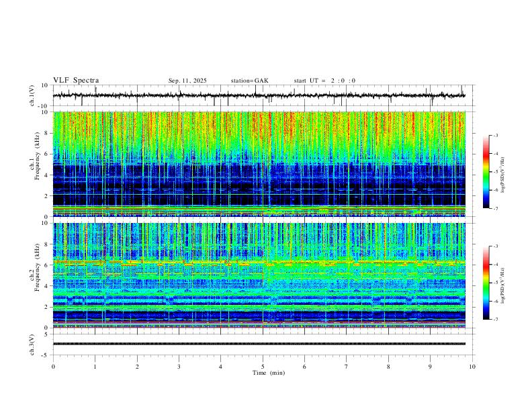Click the ch.1 PSD color scale bar
532x411 pixels.
click(486, 172)
